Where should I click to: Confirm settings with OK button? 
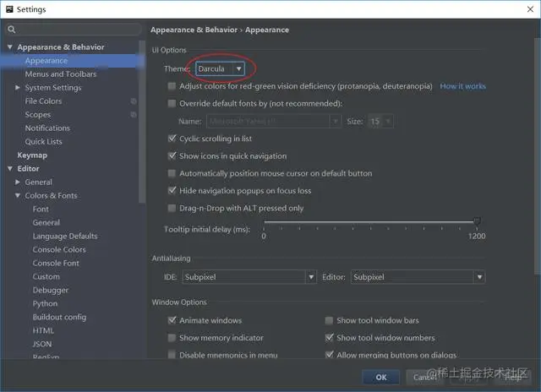[x=381, y=377]
